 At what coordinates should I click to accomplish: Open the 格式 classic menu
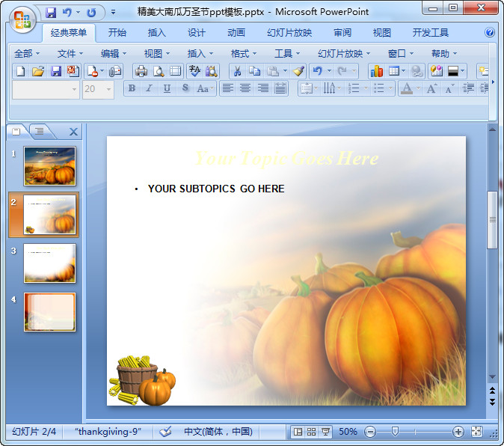point(244,53)
